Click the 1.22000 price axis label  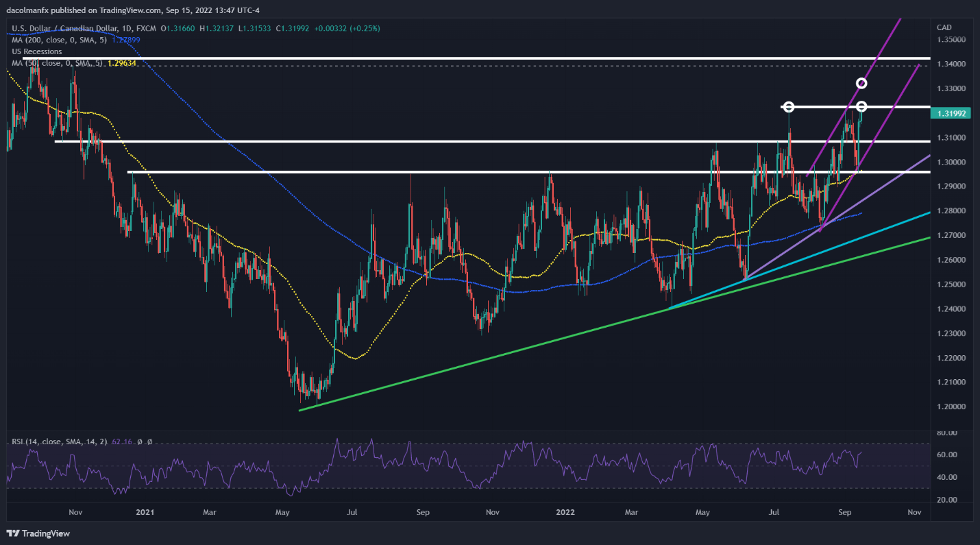pyautogui.click(x=952, y=358)
